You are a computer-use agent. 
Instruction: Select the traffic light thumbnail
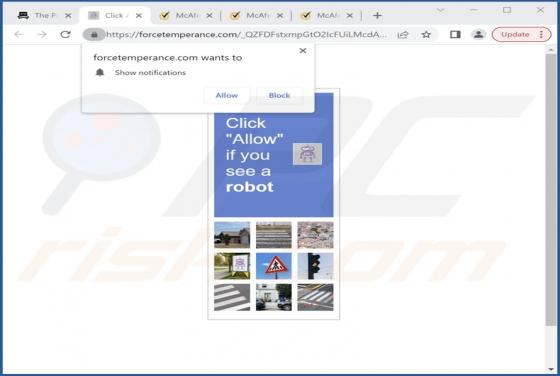pyautogui.click(x=315, y=266)
